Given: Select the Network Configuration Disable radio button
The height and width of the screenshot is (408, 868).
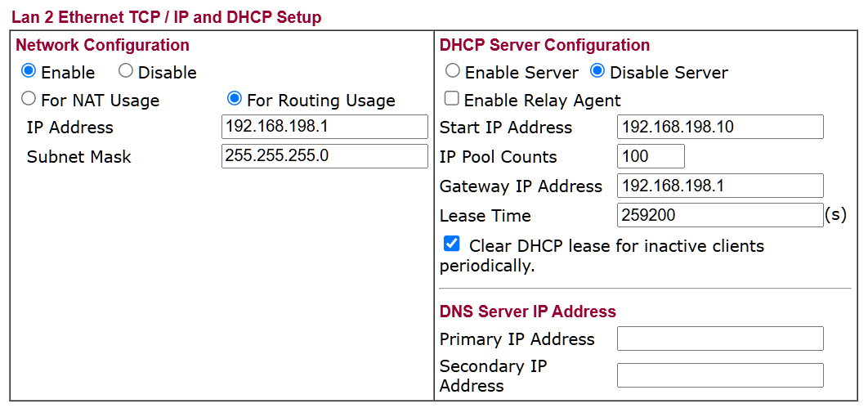Looking at the screenshot, I should [126, 72].
